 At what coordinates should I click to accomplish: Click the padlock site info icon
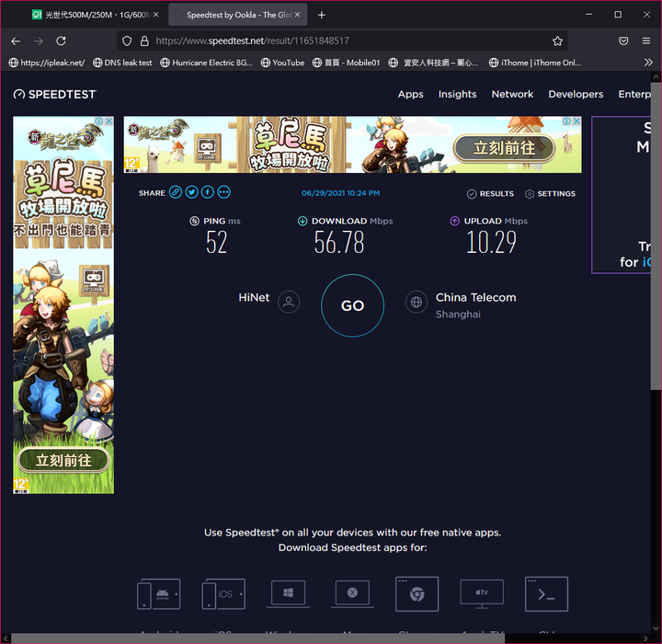(144, 41)
